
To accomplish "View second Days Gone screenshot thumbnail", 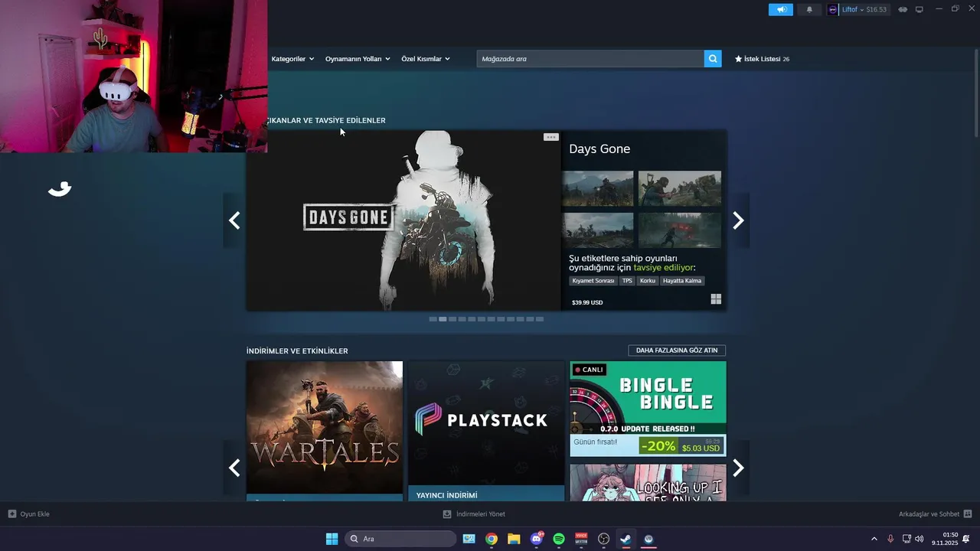I will 680,188.
